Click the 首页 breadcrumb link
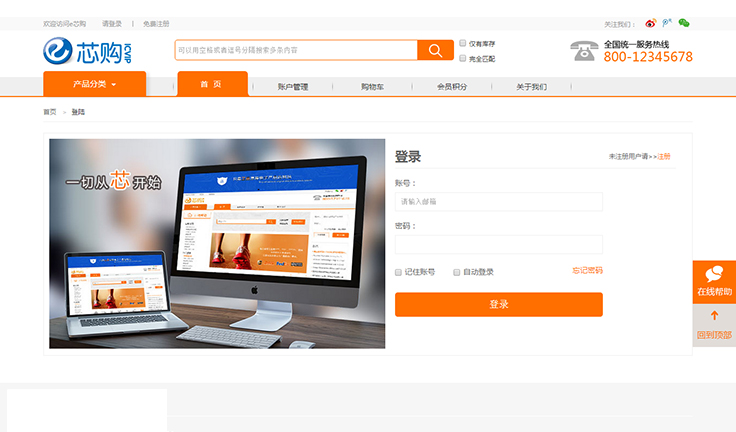This screenshot has height=432, width=736. pos(50,112)
